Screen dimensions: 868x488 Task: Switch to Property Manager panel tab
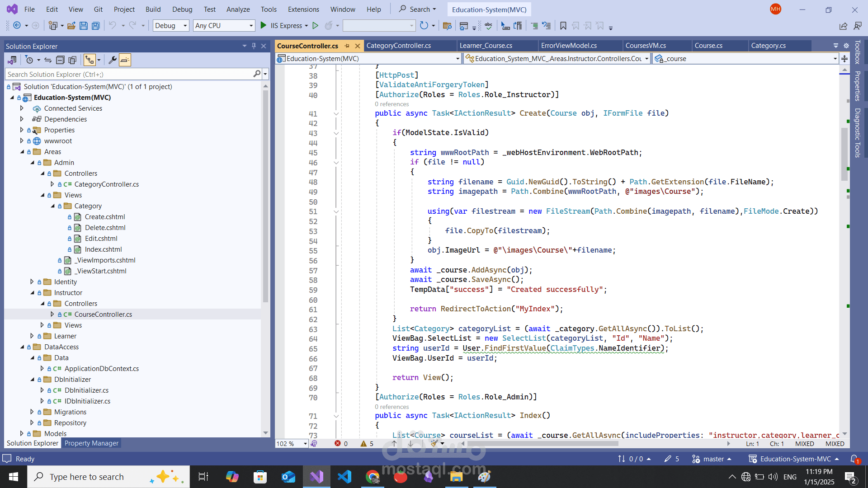click(91, 443)
